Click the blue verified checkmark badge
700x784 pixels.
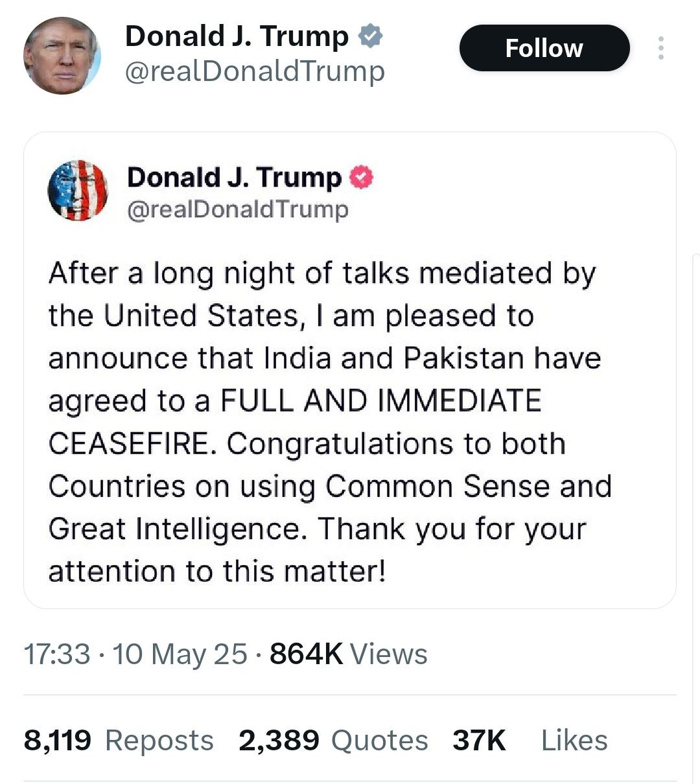coord(371,36)
